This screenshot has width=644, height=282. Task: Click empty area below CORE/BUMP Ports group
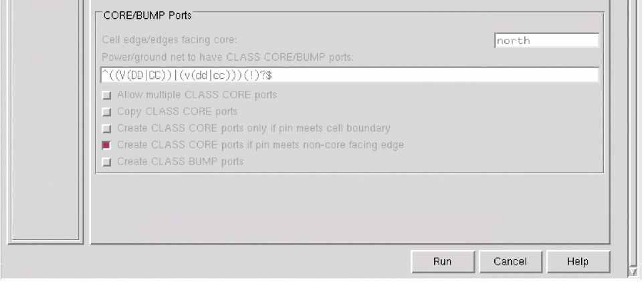tap(348, 207)
